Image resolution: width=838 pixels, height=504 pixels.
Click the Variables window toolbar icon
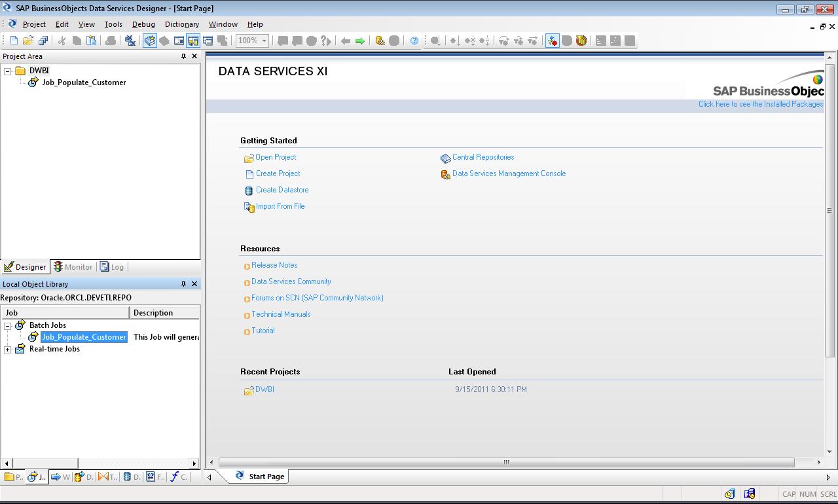[179, 41]
